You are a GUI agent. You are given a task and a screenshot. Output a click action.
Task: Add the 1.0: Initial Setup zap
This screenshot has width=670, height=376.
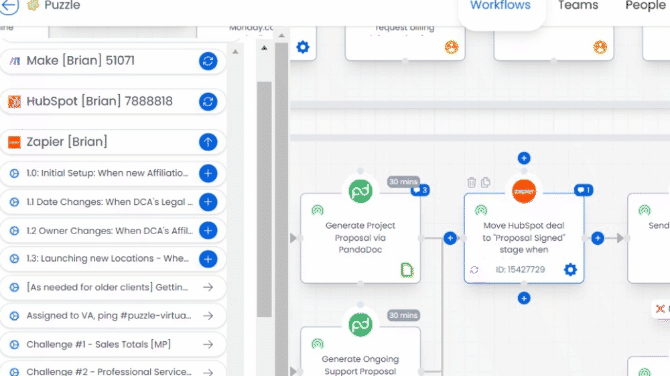pyautogui.click(x=208, y=173)
